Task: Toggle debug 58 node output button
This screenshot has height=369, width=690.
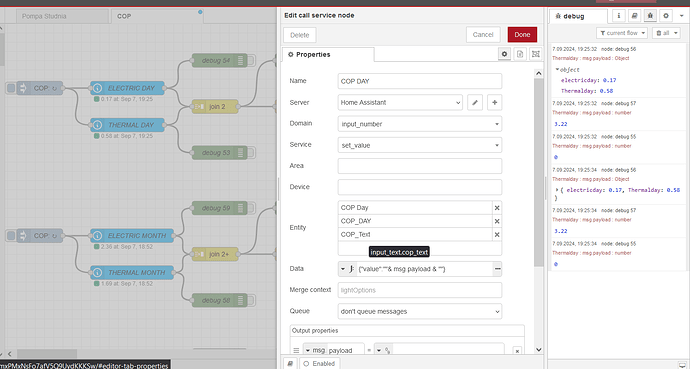Action: tap(252, 300)
